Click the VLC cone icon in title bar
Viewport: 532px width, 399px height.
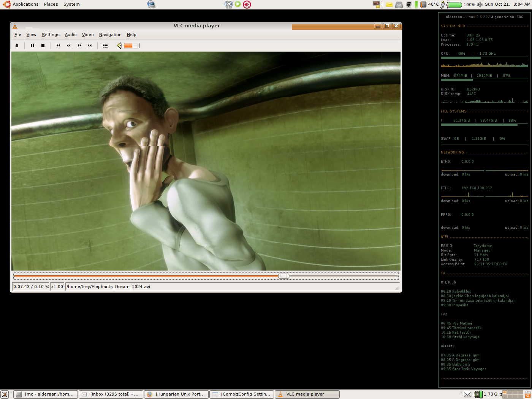tap(15, 26)
